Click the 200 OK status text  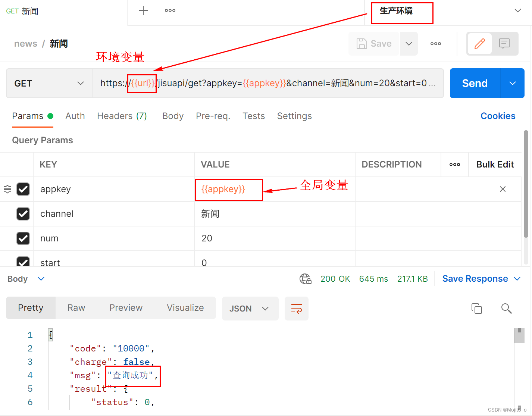335,279
